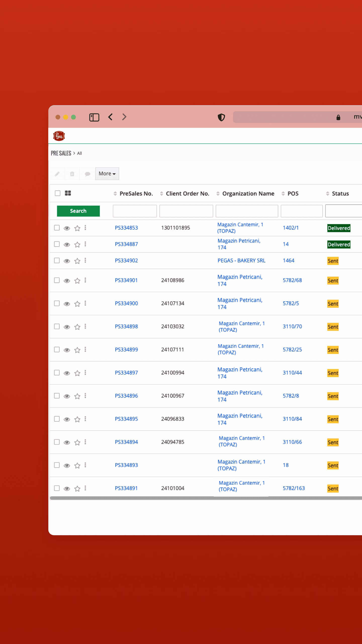Check the select-all checkbox in header
The image size is (362, 644).
58,193
